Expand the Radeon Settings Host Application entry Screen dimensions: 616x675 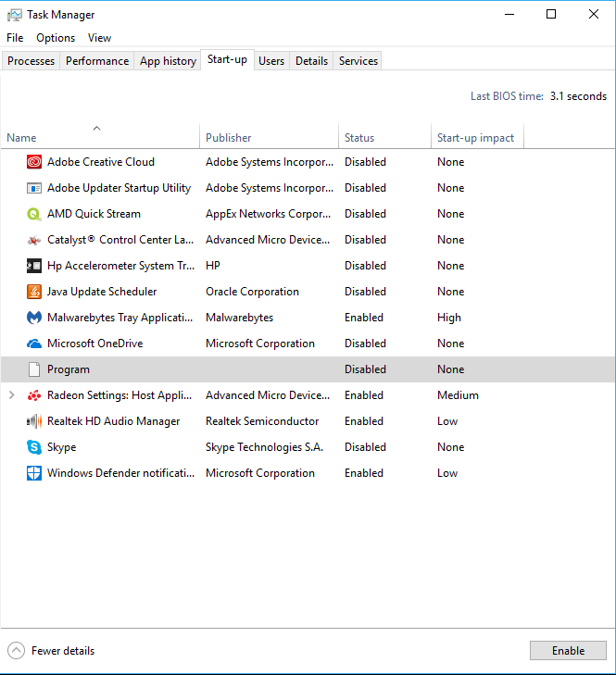[11, 395]
